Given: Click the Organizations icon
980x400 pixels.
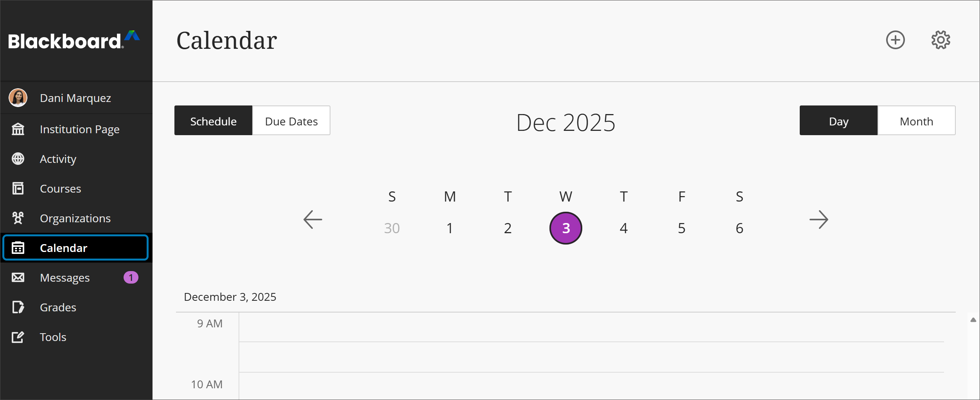Looking at the screenshot, I should (x=18, y=218).
